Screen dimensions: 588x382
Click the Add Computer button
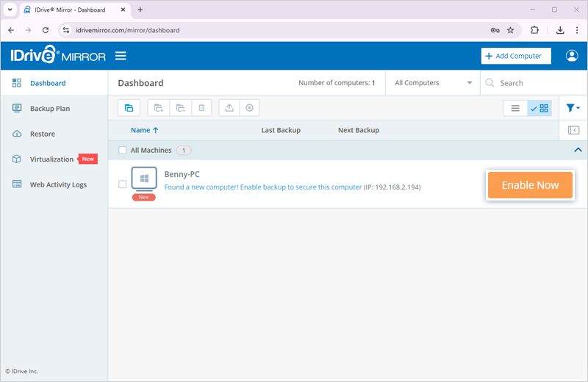(x=516, y=56)
